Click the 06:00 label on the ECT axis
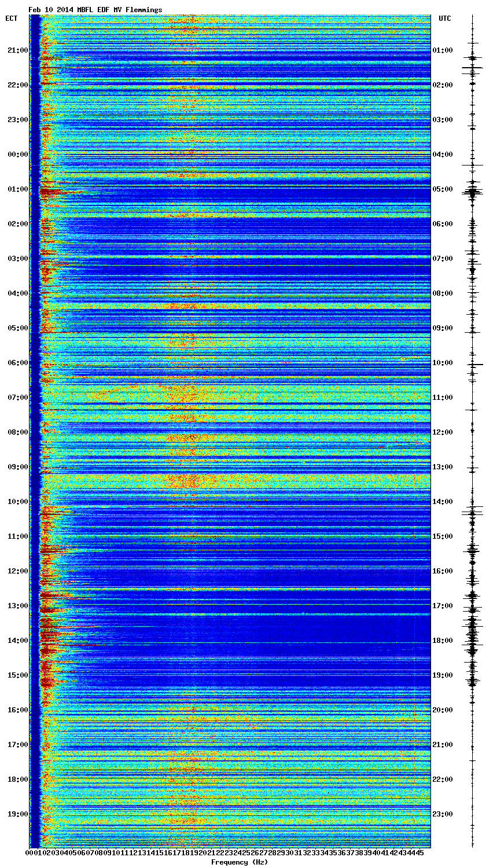 coord(17,363)
